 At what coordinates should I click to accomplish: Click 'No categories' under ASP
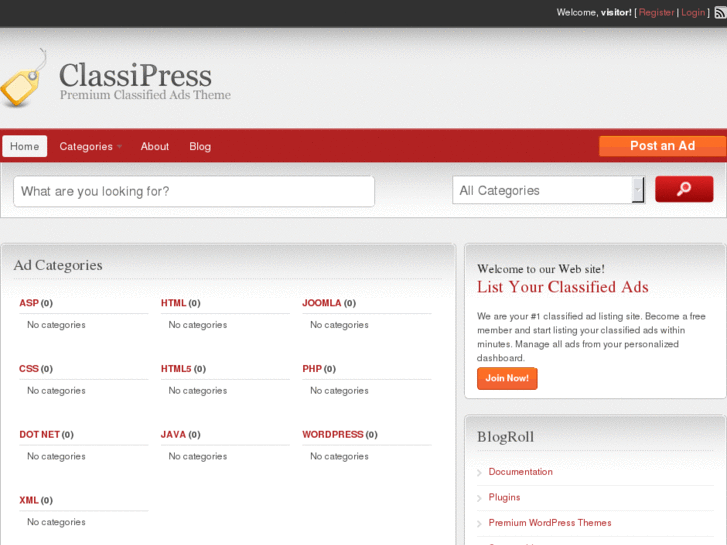[x=56, y=325]
